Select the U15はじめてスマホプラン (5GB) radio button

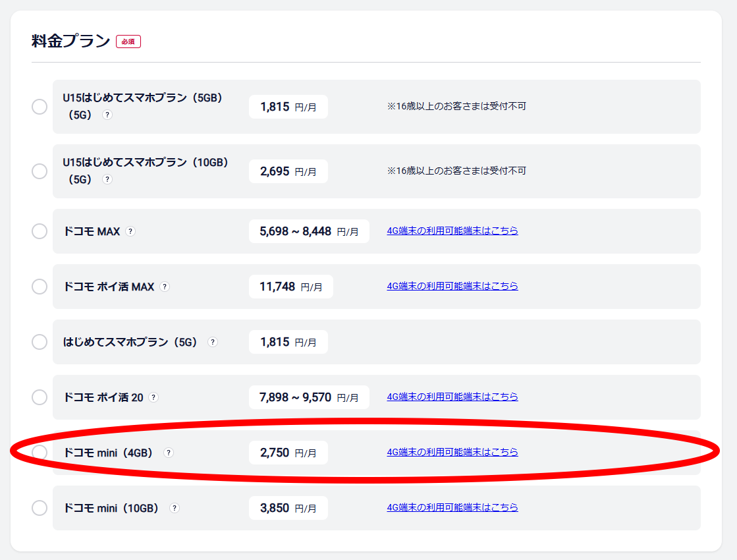point(40,107)
